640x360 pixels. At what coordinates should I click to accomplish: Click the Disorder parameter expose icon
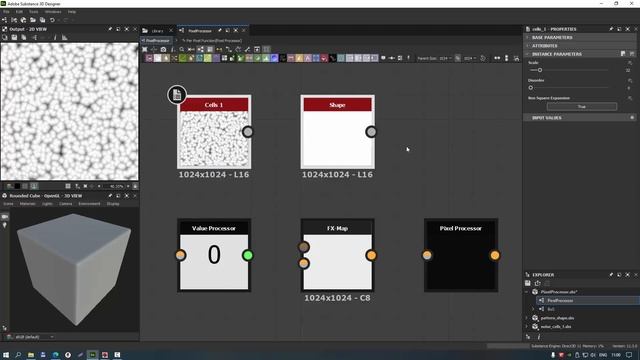tap(630, 80)
